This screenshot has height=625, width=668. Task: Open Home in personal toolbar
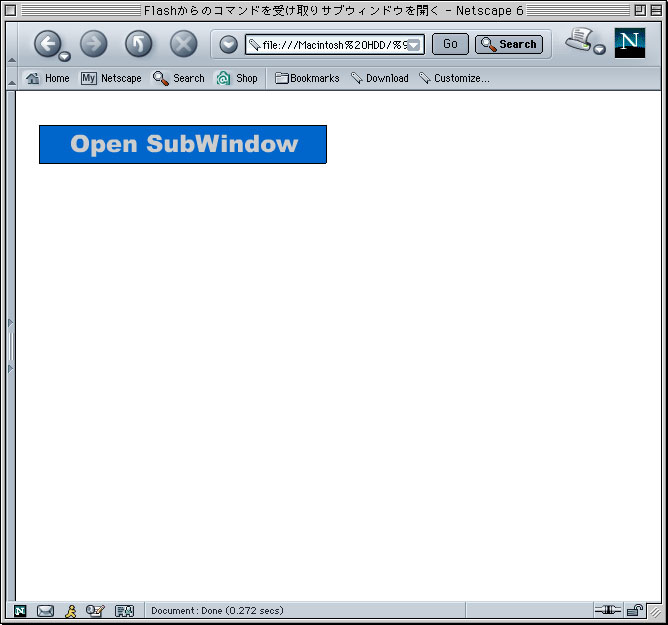(x=47, y=78)
